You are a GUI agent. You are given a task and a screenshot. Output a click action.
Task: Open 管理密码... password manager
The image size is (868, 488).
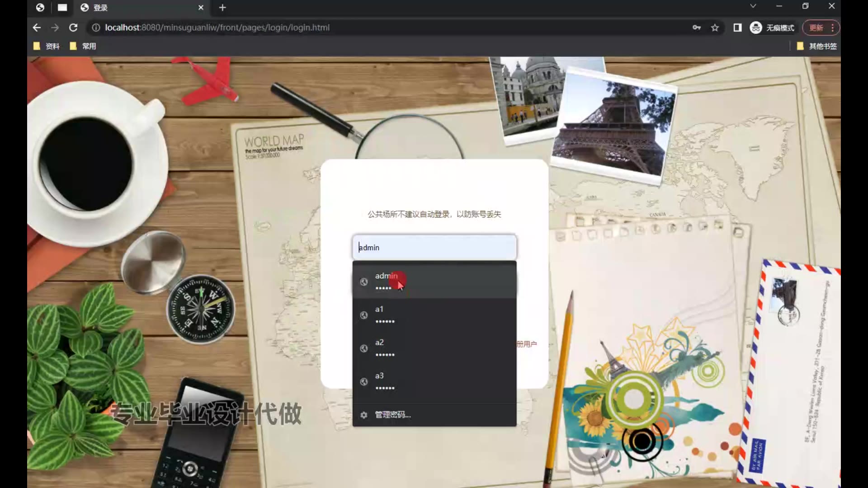point(434,415)
